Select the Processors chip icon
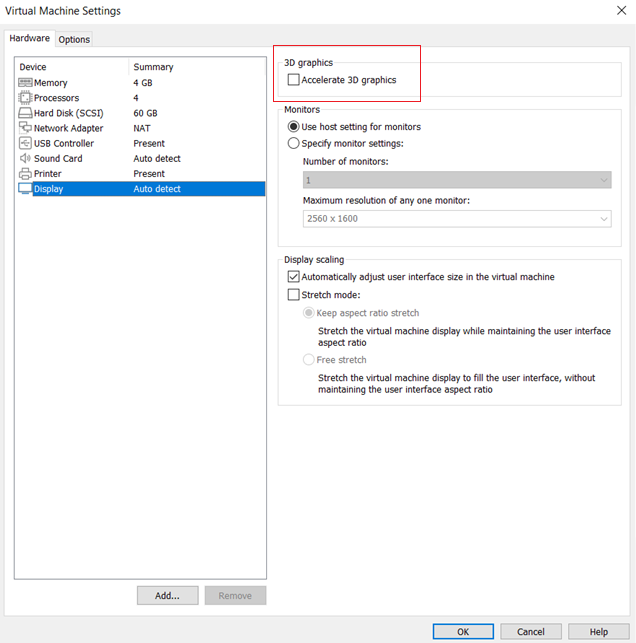This screenshot has width=636, height=643. tap(25, 98)
